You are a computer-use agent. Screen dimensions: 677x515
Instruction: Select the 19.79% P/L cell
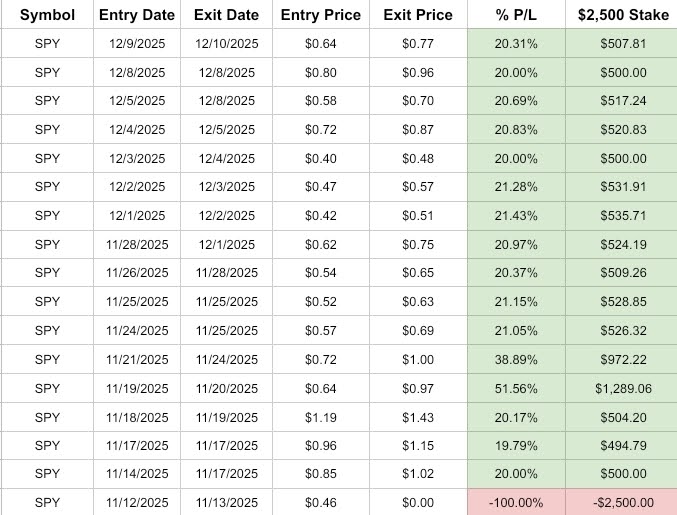click(516, 445)
